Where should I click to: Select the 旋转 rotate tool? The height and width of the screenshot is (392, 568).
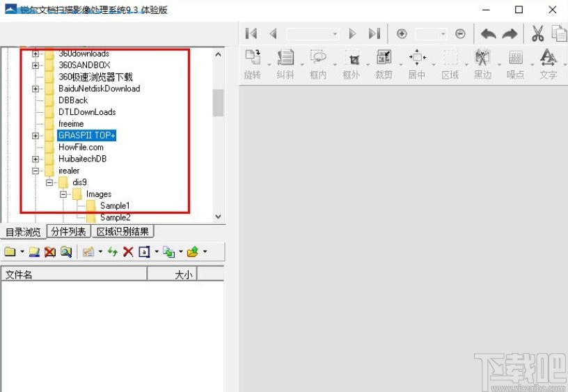(253, 65)
